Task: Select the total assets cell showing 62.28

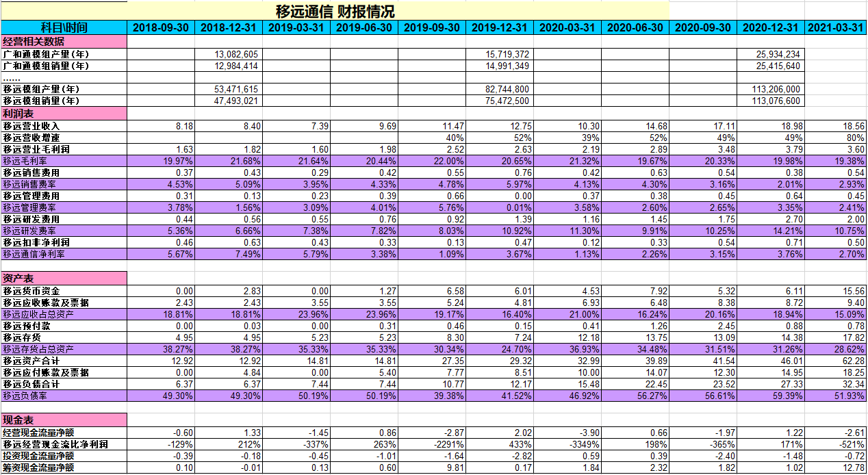Action: pos(835,361)
